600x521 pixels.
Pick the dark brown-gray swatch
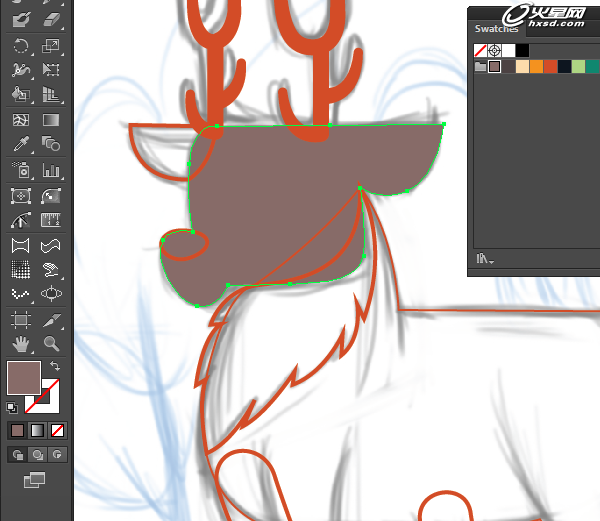pos(509,67)
